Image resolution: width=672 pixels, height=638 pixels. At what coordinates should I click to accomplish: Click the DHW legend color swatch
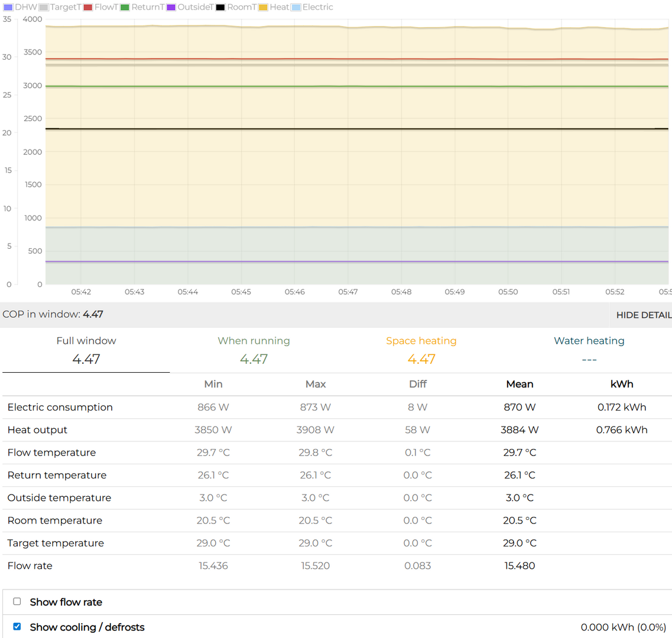tap(8, 8)
